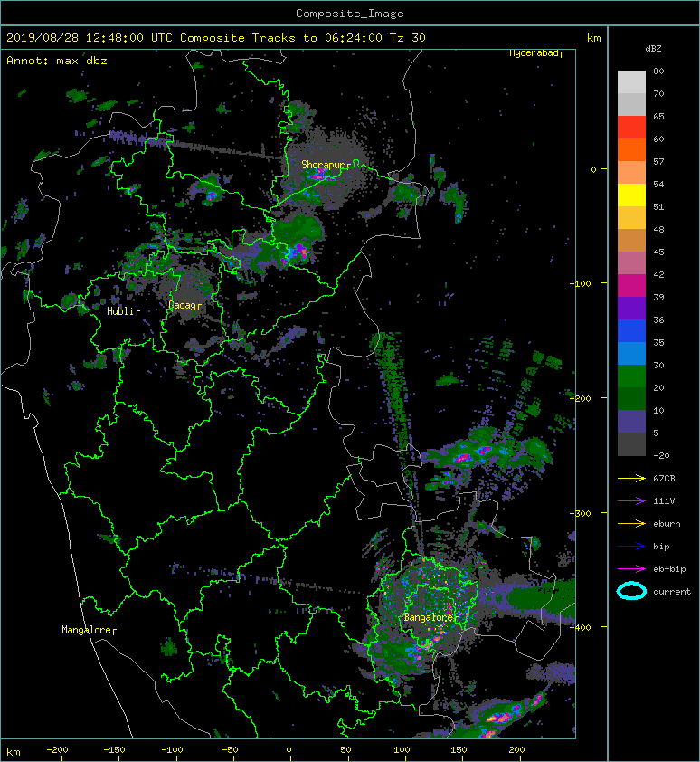
Task: Click the '57' label on dBZ scale
Action: pyautogui.click(x=658, y=161)
